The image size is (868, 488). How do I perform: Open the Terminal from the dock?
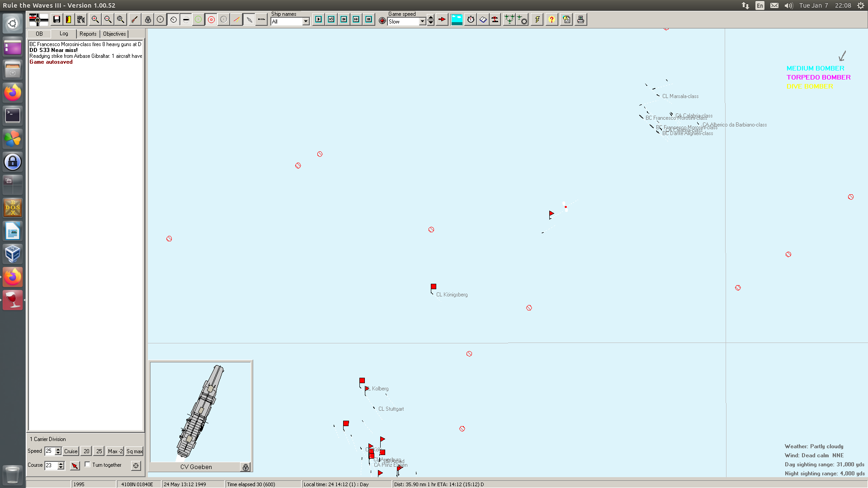(x=13, y=115)
